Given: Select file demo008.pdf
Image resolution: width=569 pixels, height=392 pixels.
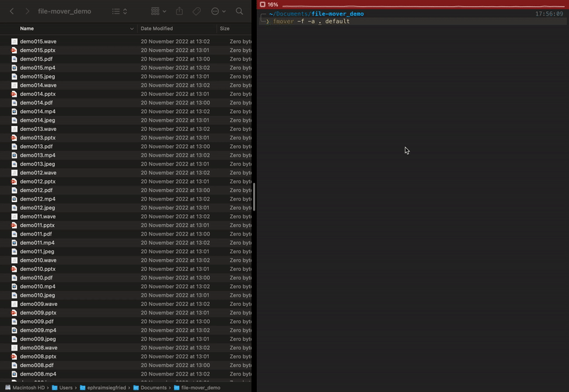Looking at the screenshot, I should (x=37, y=365).
